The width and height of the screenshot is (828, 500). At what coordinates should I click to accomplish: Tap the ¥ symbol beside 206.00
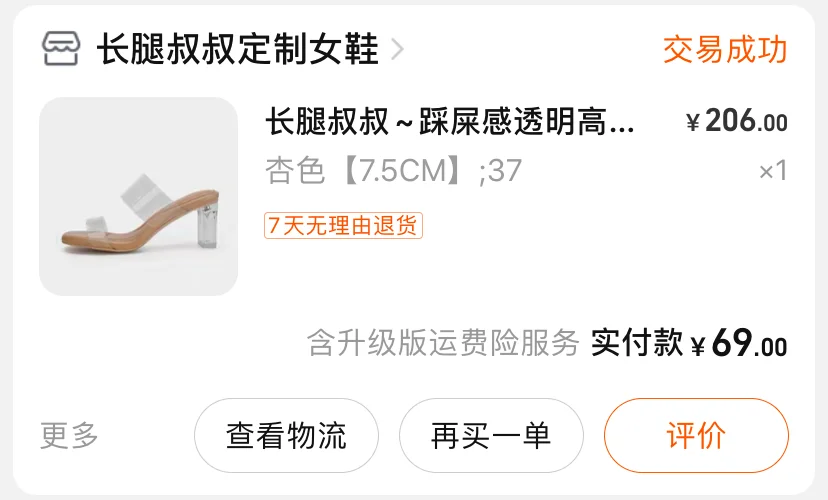pos(692,123)
